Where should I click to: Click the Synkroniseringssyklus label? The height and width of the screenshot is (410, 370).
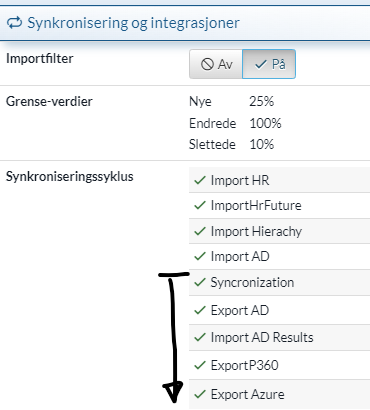pos(70,176)
